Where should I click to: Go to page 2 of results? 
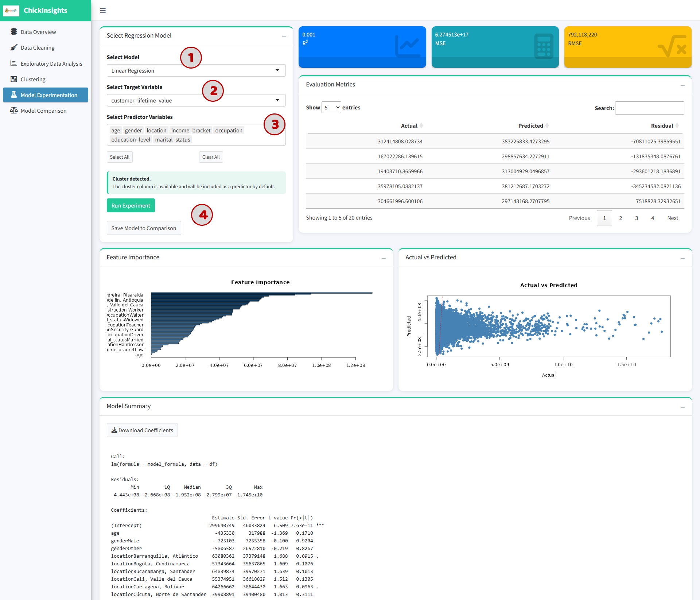(621, 218)
